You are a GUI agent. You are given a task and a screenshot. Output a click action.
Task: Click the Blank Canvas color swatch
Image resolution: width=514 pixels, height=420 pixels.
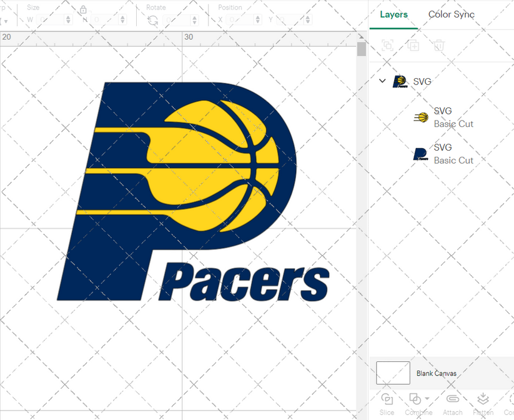[392, 373]
